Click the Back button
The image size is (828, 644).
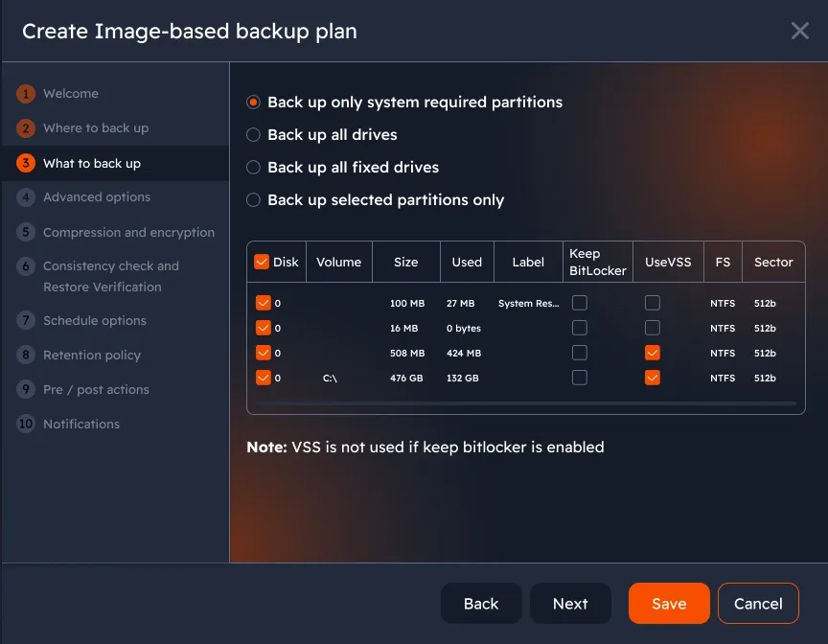click(481, 604)
